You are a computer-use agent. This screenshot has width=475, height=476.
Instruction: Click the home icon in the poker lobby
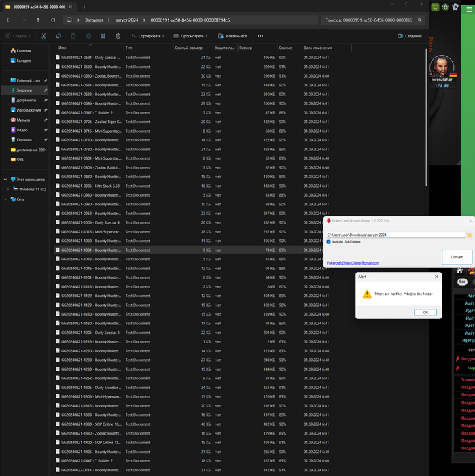pos(459,271)
